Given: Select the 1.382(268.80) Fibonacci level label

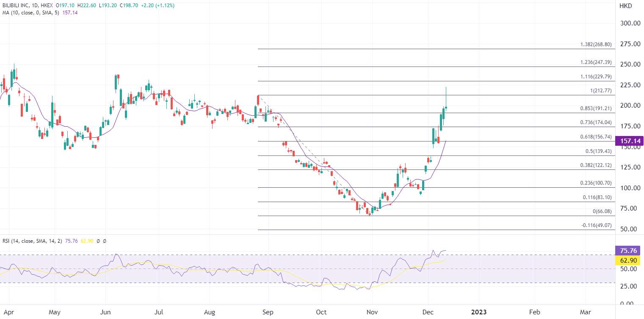Looking at the screenshot, I should 596,44.
